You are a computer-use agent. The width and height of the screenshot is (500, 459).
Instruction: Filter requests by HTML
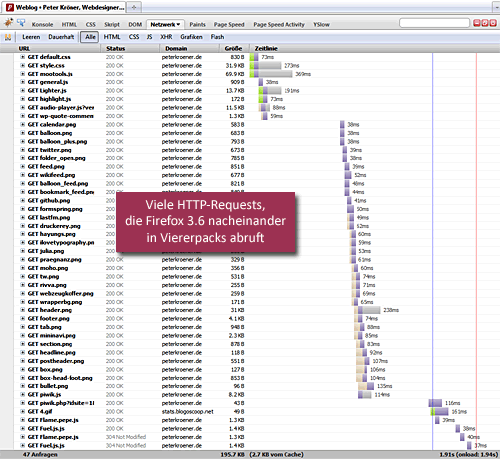(112, 37)
